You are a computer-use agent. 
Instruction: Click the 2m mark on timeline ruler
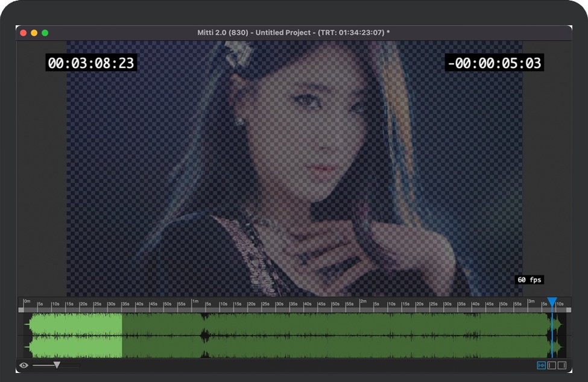tap(363, 301)
